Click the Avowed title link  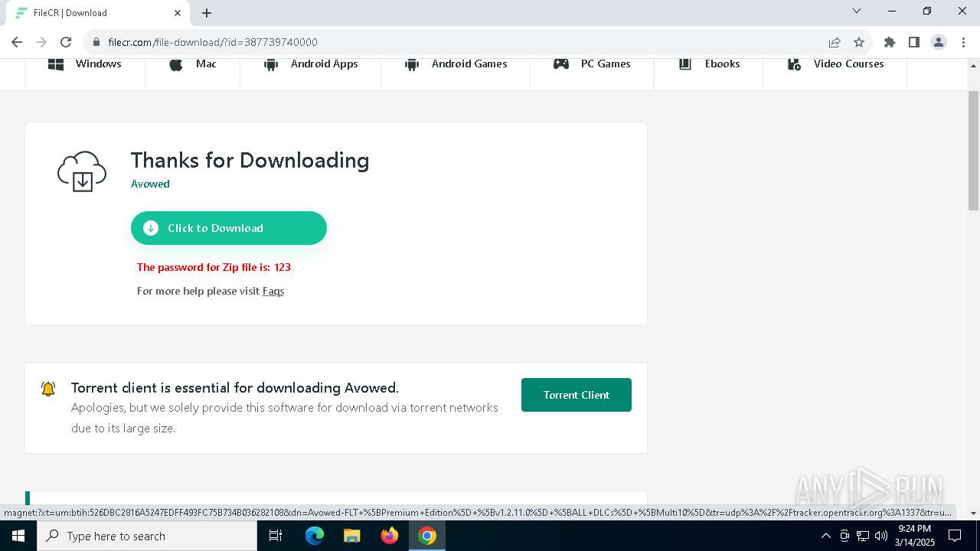click(150, 184)
